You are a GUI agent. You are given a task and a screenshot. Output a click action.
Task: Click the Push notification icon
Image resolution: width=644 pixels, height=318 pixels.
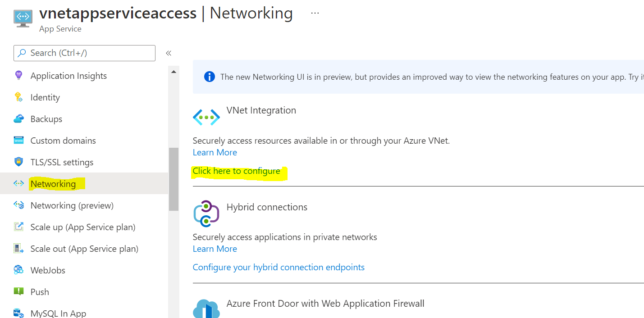[18, 292]
